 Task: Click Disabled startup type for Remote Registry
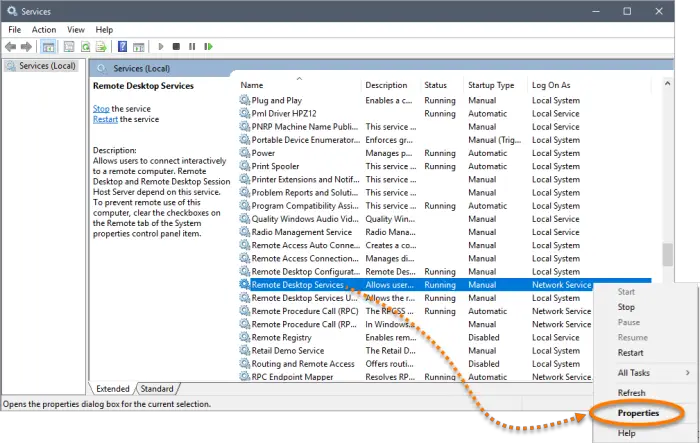(483, 337)
